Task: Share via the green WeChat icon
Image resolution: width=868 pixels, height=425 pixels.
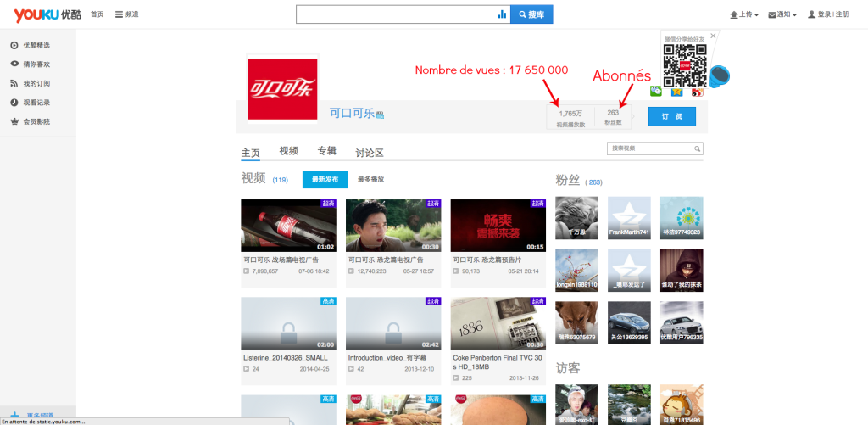Action: pyautogui.click(x=656, y=90)
